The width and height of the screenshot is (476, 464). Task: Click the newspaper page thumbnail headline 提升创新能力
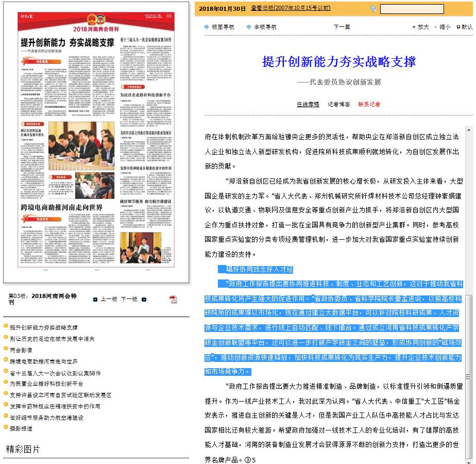click(x=67, y=43)
